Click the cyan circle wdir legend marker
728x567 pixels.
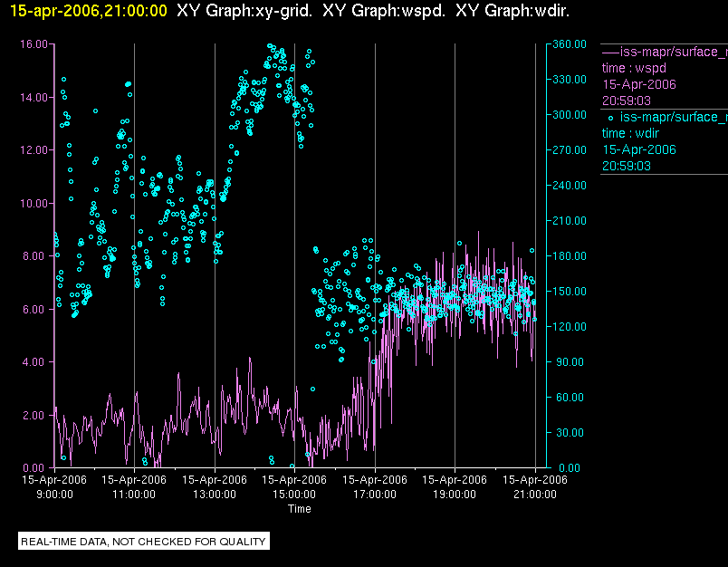pyautogui.click(x=610, y=118)
